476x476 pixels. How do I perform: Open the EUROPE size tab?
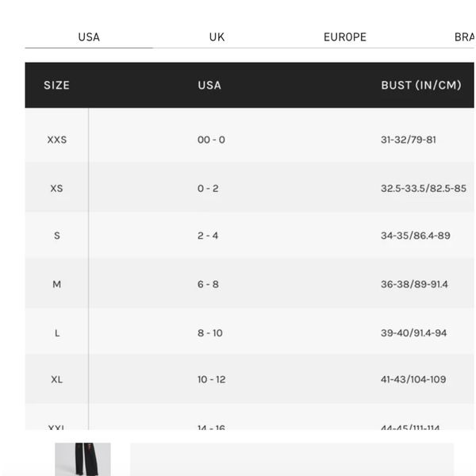click(x=345, y=37)
